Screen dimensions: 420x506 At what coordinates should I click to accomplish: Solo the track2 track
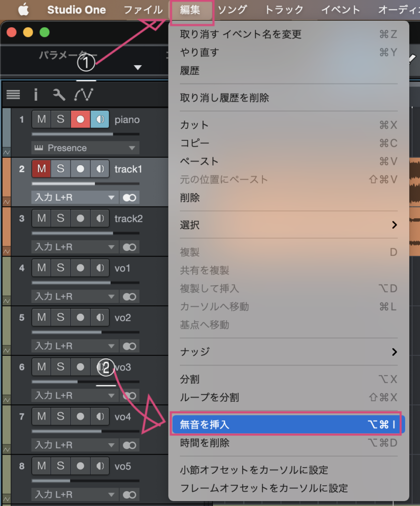(60, 218)
